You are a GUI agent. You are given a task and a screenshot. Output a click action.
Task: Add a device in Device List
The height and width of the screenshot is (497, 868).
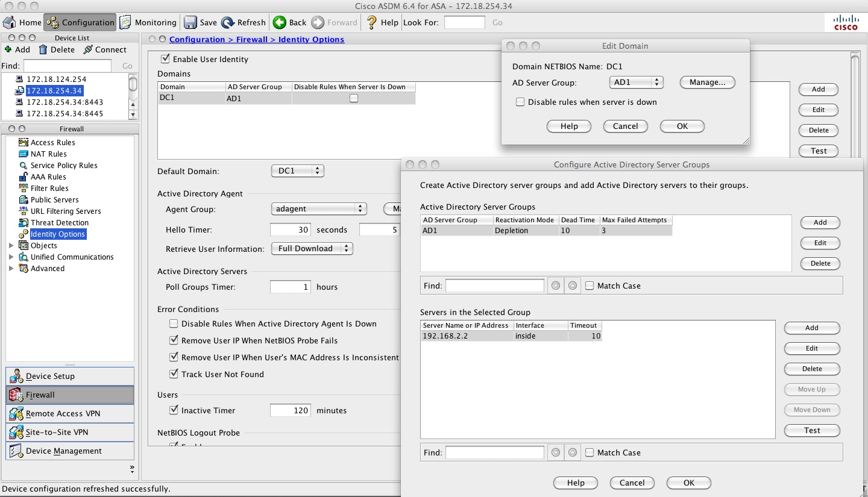click(17, 49)
